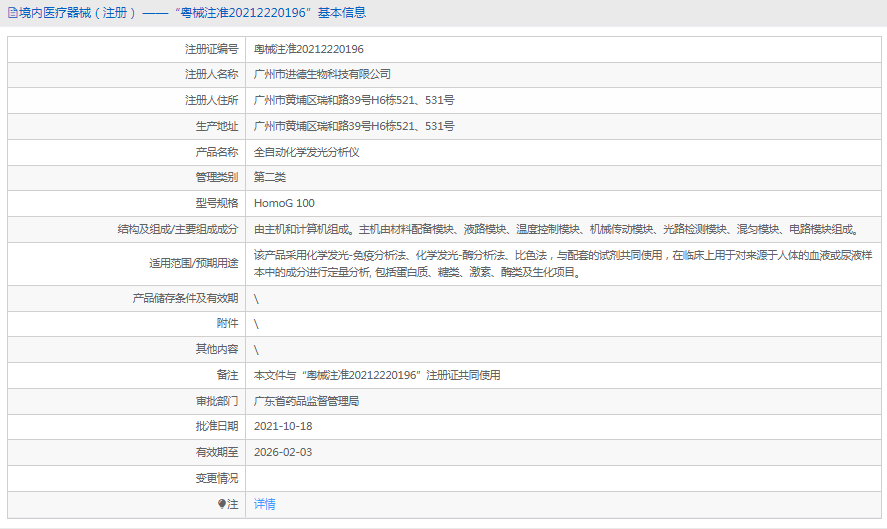Open the 详情 link
Image resolution: width=887 pixels, height=529 pixels.
point(265,504)
